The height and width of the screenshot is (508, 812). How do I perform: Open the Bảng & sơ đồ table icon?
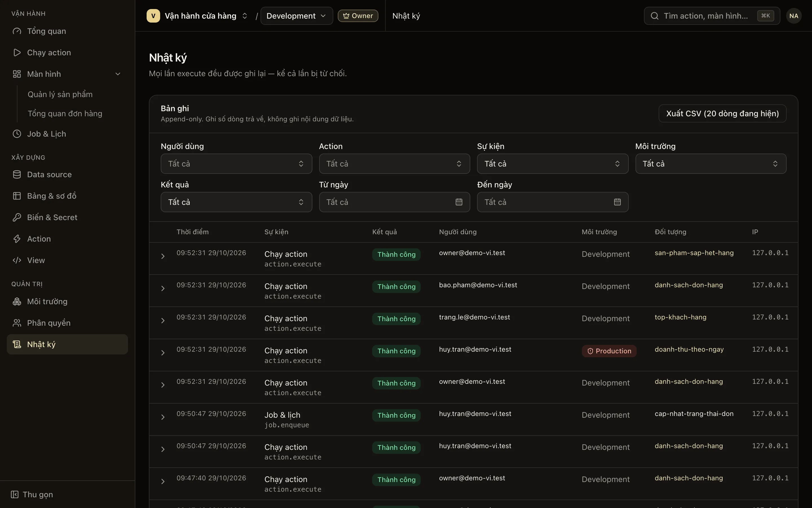(17, 196)
